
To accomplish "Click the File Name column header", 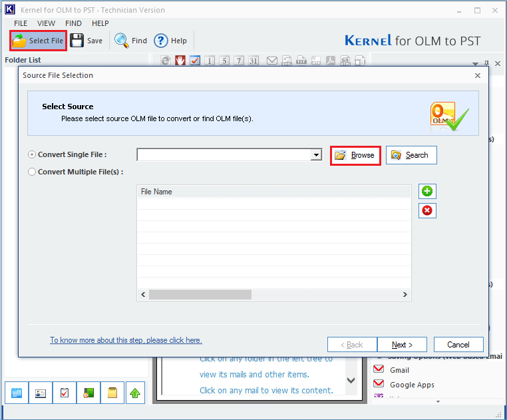I will (274, 192).
